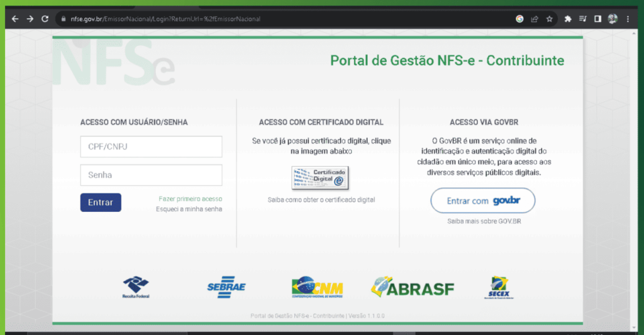Screen dimensions: 644x335
Task: Reload the page
Action: [x=45, y=19]
